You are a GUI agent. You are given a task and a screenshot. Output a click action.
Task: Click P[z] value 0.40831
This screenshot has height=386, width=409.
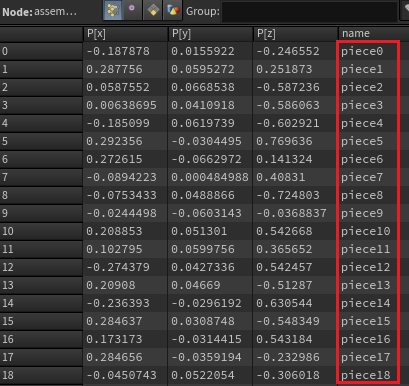(281, 177)
